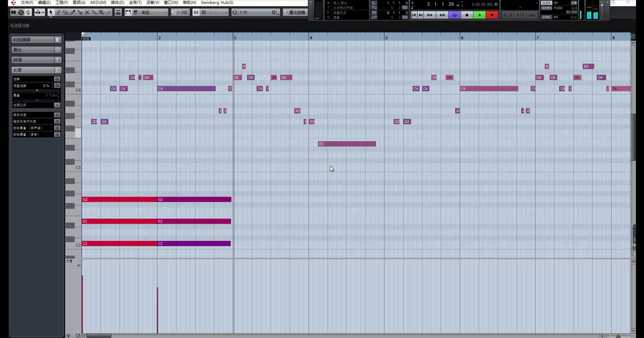Expand the 长度 inspector section

tap(36, 70)
